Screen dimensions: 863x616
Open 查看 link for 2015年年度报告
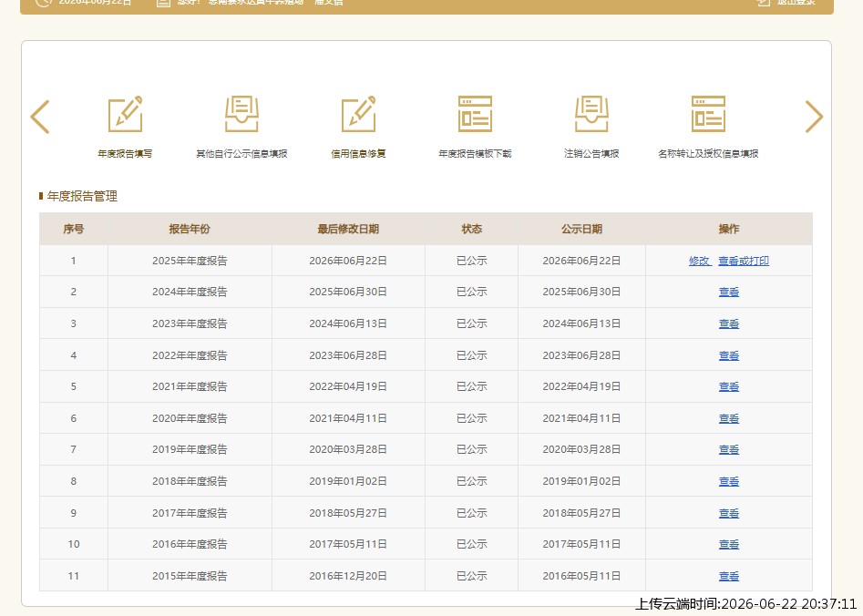729,576
